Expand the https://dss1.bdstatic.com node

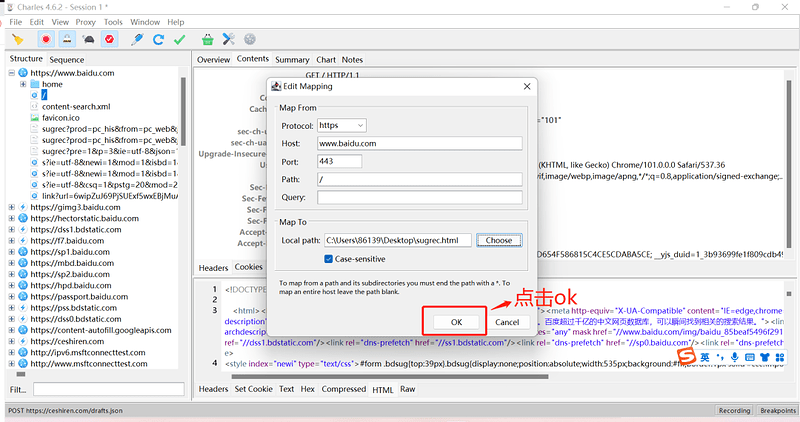pyautogui.click(x=11, y=230)
